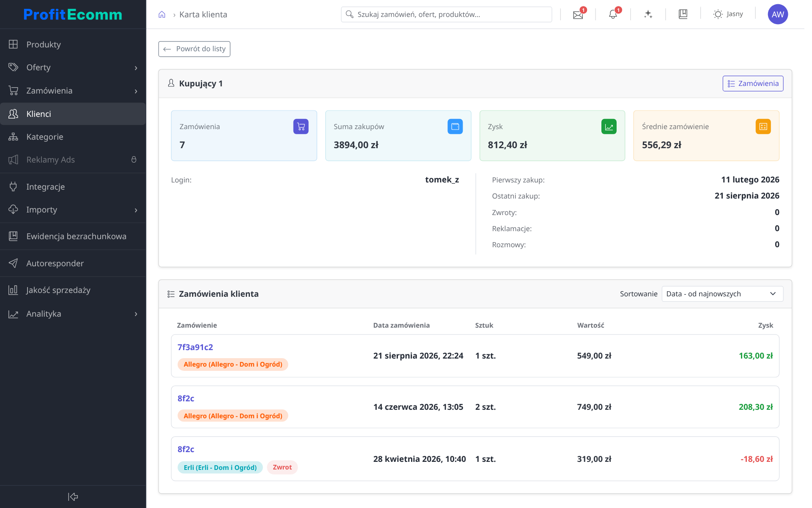Click the purple cart icon in Zamówienia card
This screenshot has height=508, width=812.
[301, 126]
